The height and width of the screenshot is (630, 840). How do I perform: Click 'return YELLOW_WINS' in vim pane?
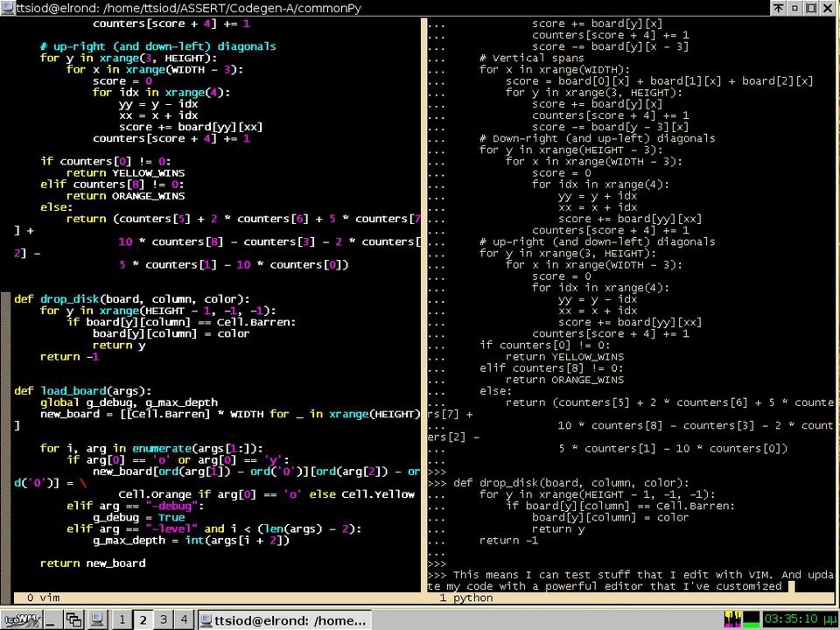[126, 173]
